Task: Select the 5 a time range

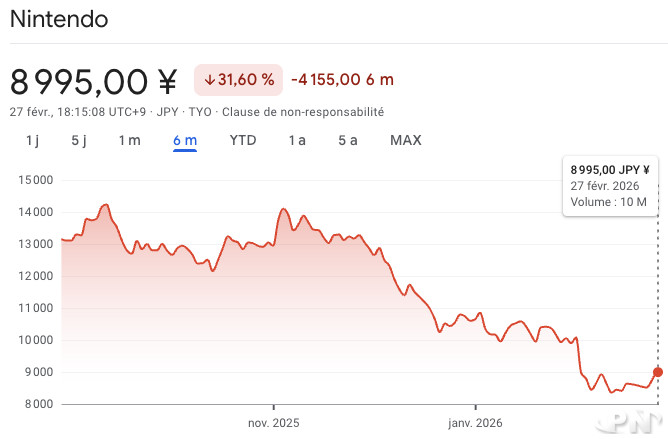Action: click(x=348, y=140)
